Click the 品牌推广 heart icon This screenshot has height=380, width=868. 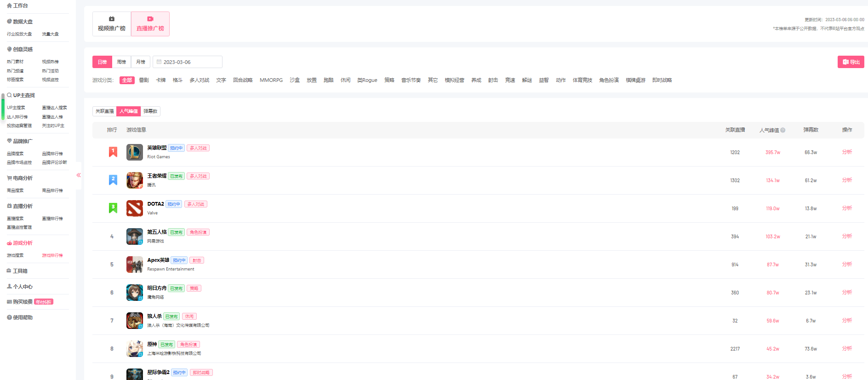tap(9, 141)
